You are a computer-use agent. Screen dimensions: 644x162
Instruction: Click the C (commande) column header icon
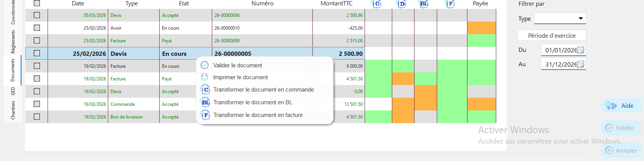(376, 3)
